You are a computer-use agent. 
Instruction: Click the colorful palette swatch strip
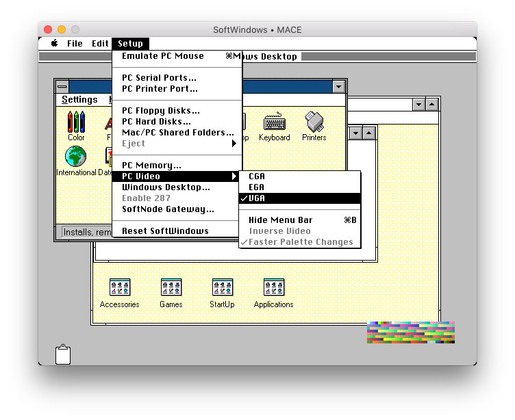pos(411,332)
